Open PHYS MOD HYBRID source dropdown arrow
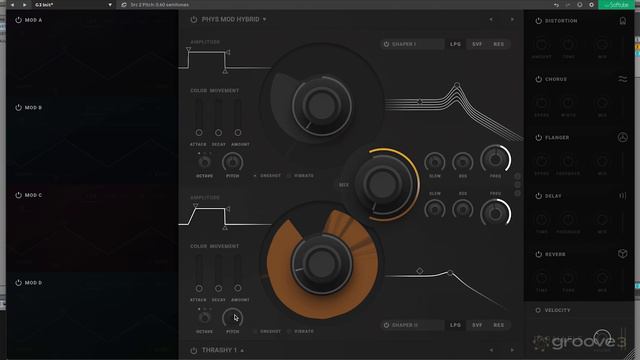640x360 pixels. point(264,20)
